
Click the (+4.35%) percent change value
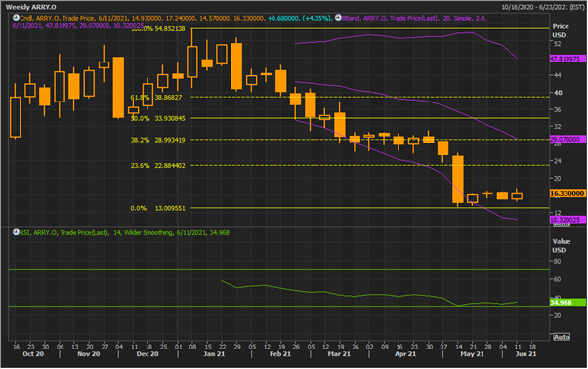(316, 18)
